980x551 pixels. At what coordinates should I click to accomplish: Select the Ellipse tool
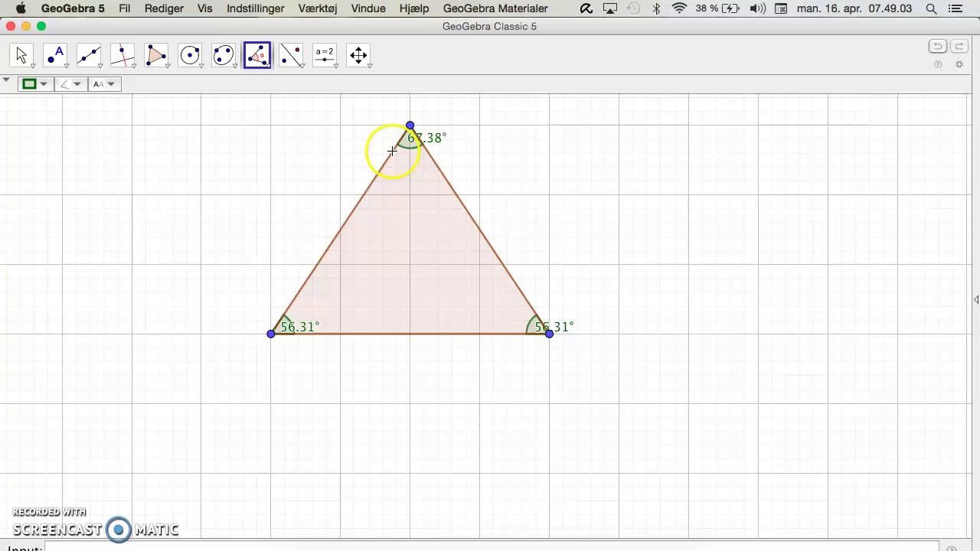[x=224, y=55]
